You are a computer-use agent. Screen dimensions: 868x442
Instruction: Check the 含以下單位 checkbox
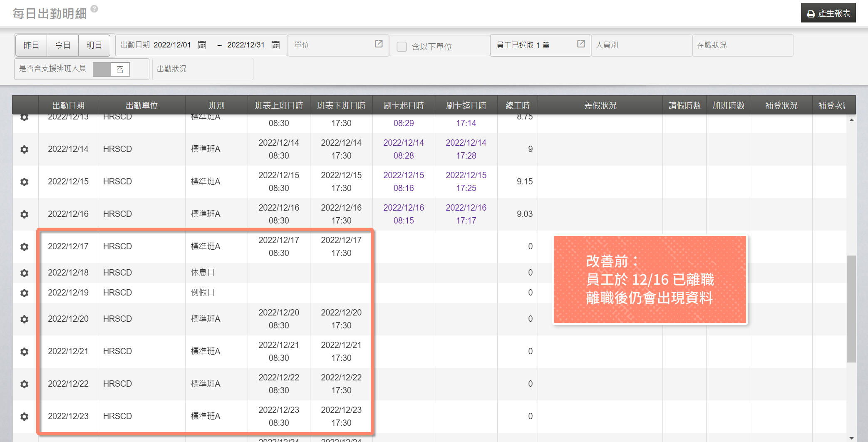coord(402,47)
